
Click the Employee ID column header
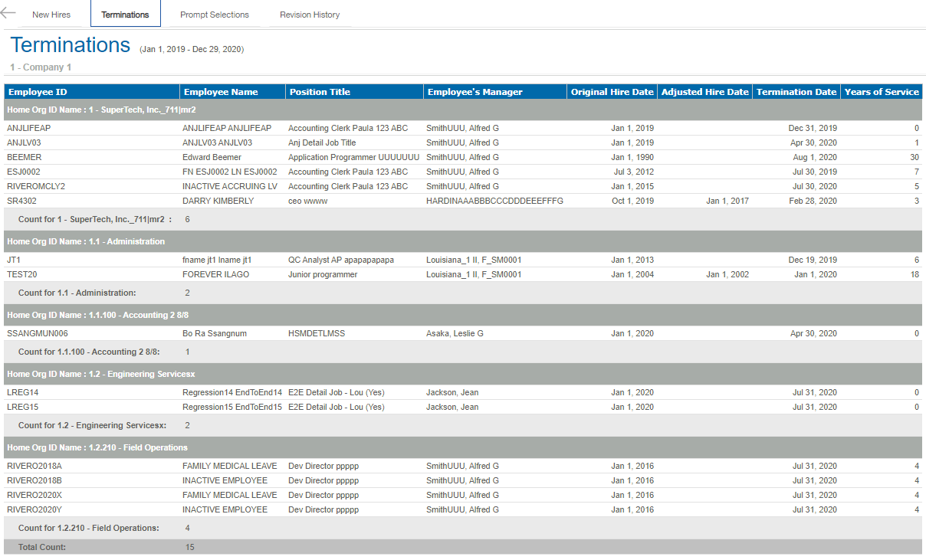[38, 92]
